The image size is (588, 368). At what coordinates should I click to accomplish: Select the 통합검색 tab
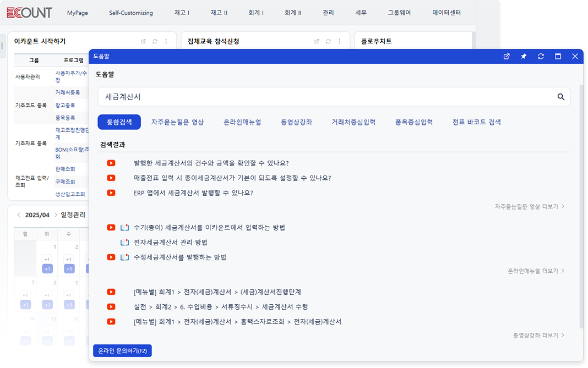[119, 122]
